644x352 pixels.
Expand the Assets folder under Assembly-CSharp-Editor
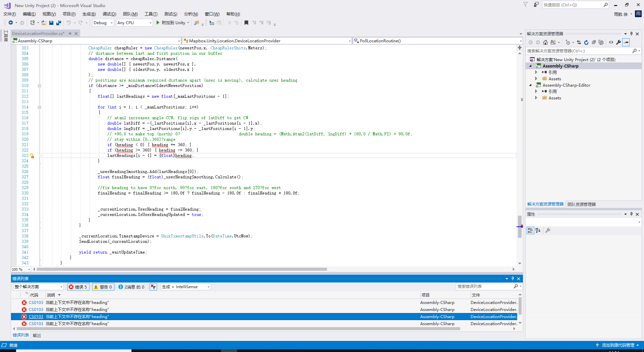[536, 98]
